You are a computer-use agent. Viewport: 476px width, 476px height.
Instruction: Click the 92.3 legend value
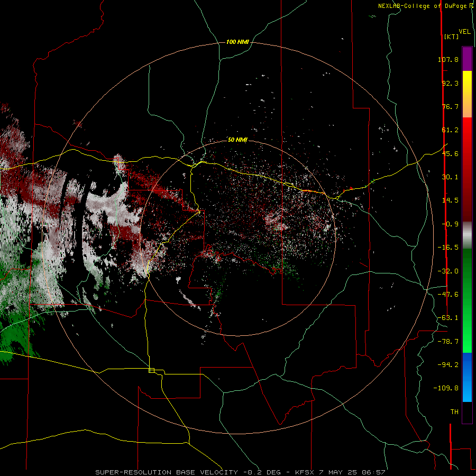(x=450, y=83)
